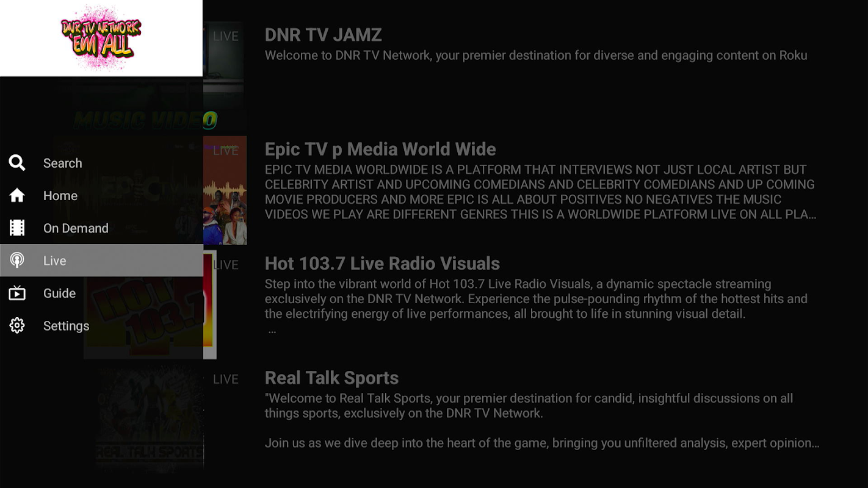Select On Demand menu label
This screenshot has width=868, height=488.
pyautogui.click(x=76, y=228)
